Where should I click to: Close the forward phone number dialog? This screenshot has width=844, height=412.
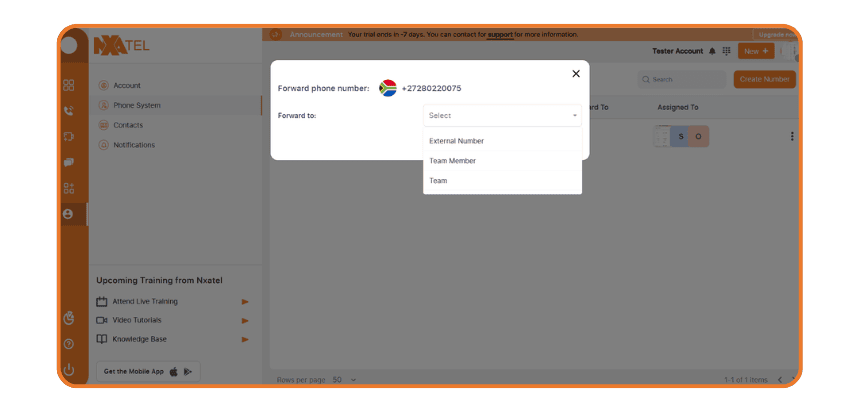tap(576, 73)
